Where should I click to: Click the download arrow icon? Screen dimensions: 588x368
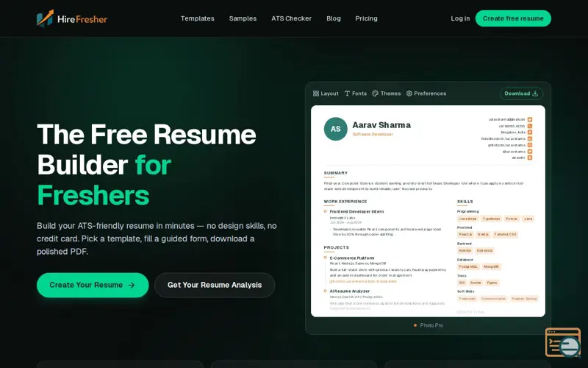point(535,93)
